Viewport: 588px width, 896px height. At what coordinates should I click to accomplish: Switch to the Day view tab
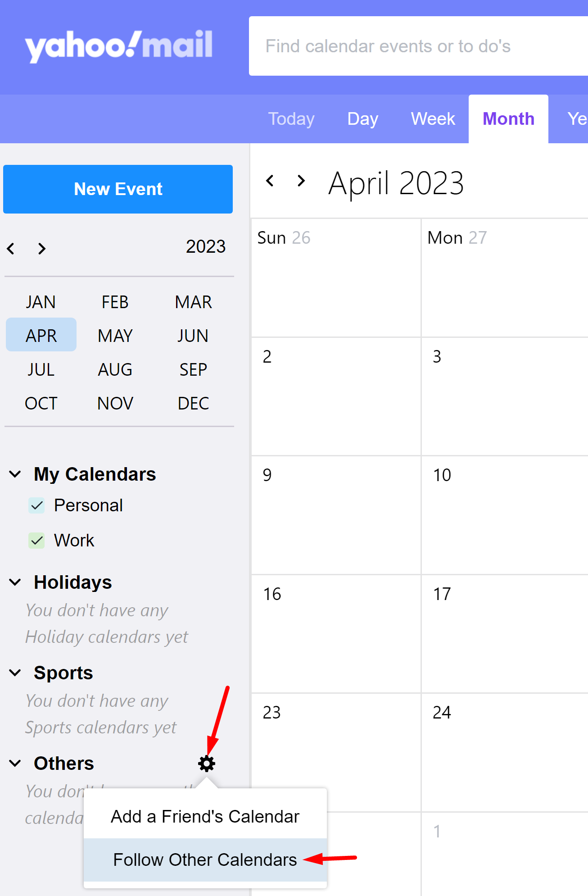pyautogui.click(x=362, y=119)
